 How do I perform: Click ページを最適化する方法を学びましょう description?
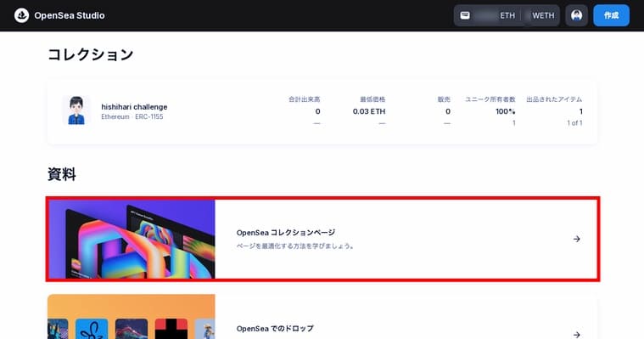296,246
